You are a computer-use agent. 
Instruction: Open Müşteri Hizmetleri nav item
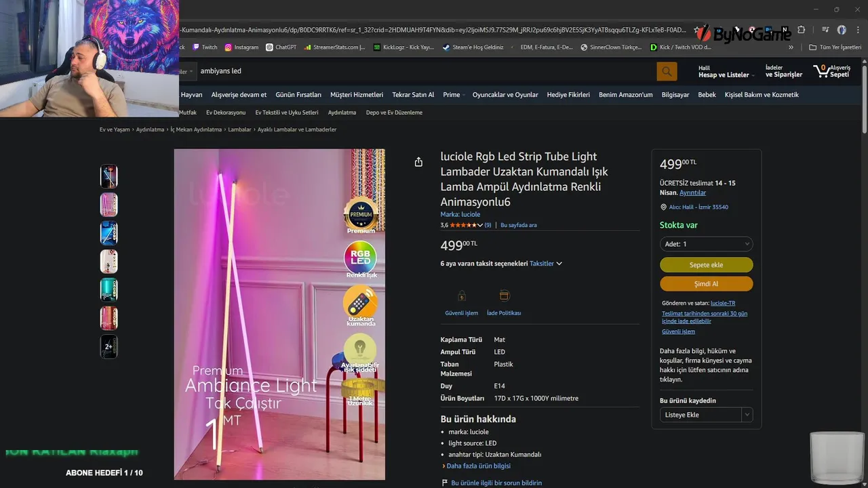tap(357, 95)
